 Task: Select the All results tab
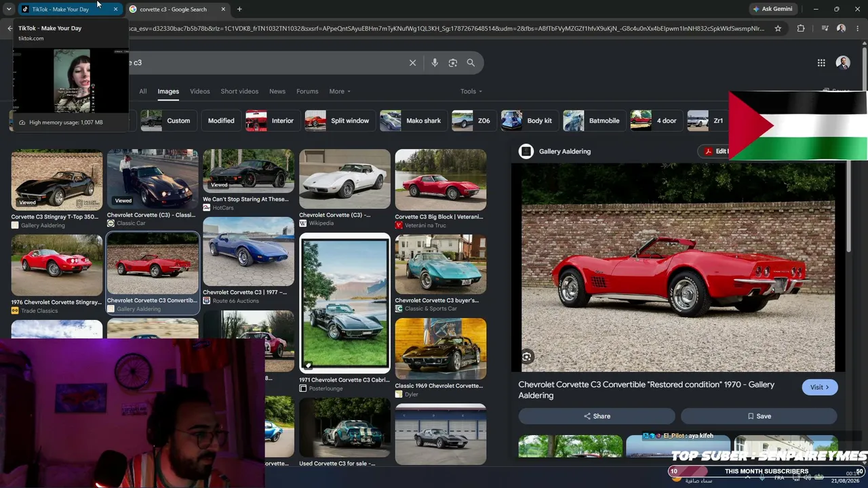click(142, 91)
